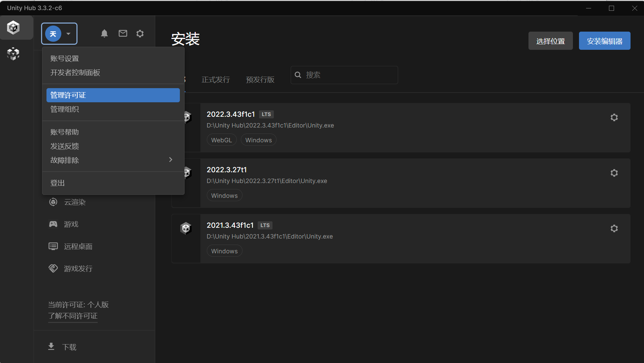The image size is (644, 363).
Task: Maximize the Unity Hub window
Action: (611, 8)
